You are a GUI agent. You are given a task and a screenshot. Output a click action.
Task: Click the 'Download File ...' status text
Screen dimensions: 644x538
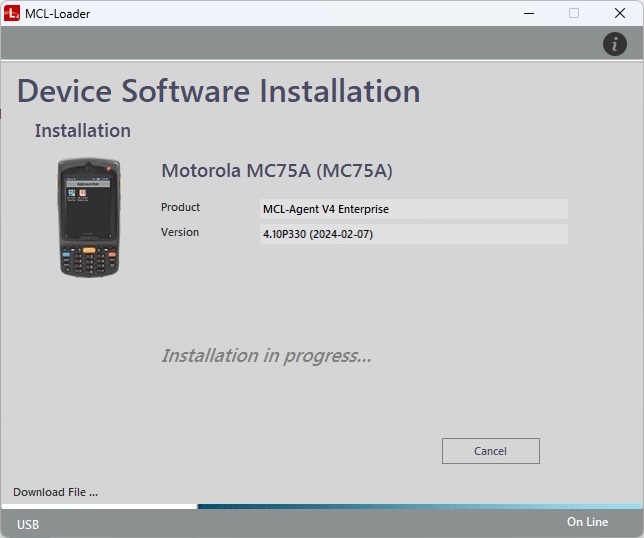pyautogui.click(x=55, y=492)
